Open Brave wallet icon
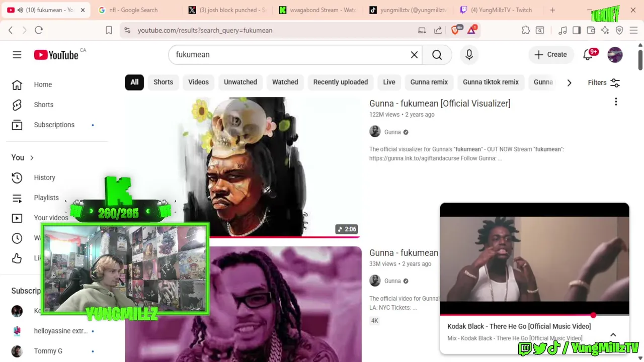Image resolution: width=644 pixels, height=362 pixels. (x=591, y=30)
